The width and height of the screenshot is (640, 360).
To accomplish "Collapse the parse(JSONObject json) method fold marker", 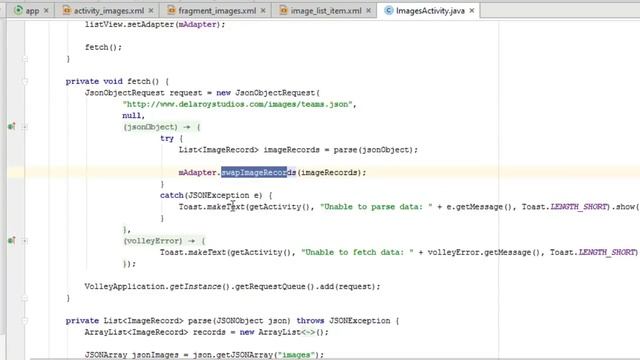I will (25, 321).
